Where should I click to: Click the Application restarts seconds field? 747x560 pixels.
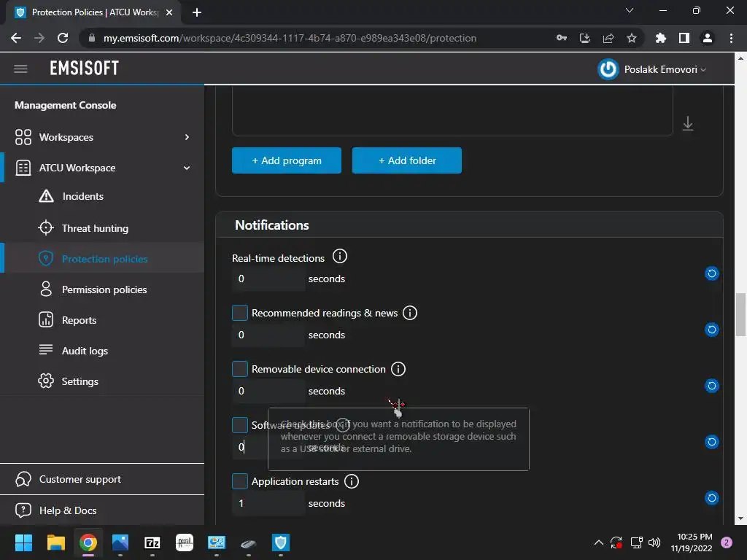tap(268, 503)
